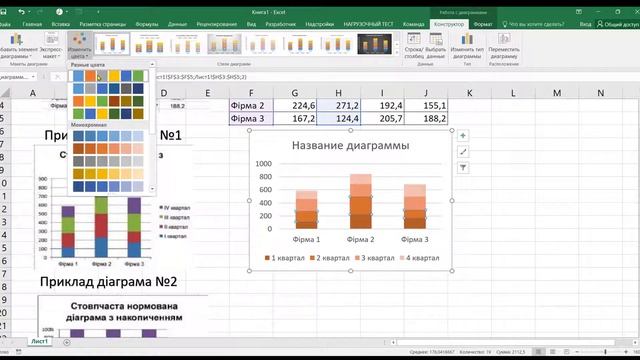Viewport: 640px width, 360px height.
Task: Open the Express Layout gallery
Action: (51, 46)
